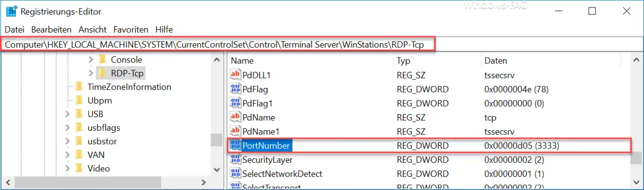Click the data 0x0000004e (78)
The image size is (644, 190).
(x=516, y=89)
